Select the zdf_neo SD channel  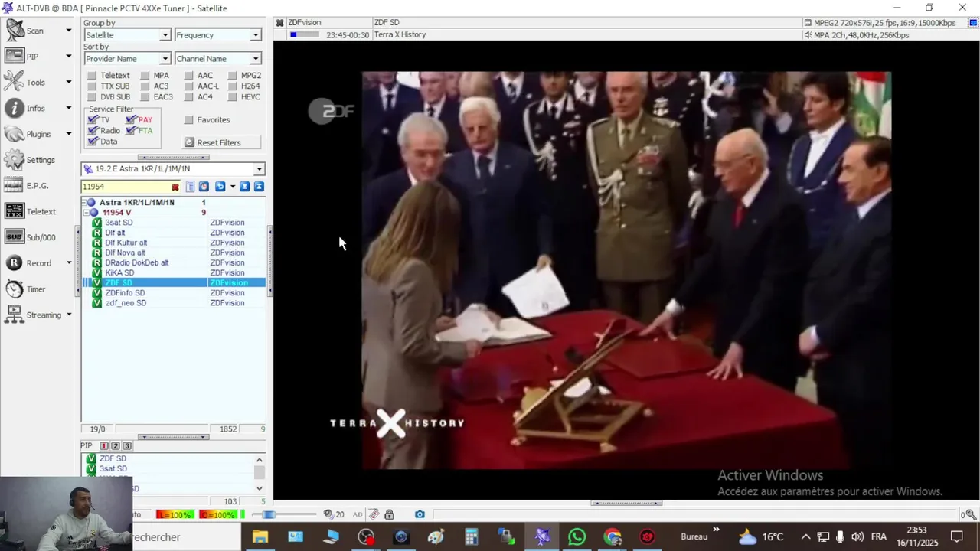point(126,303)
